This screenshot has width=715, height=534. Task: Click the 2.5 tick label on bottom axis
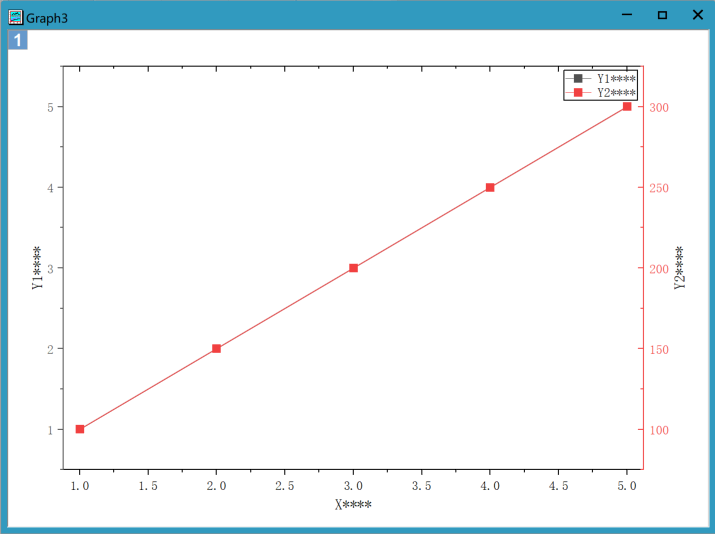pos(285,486)
